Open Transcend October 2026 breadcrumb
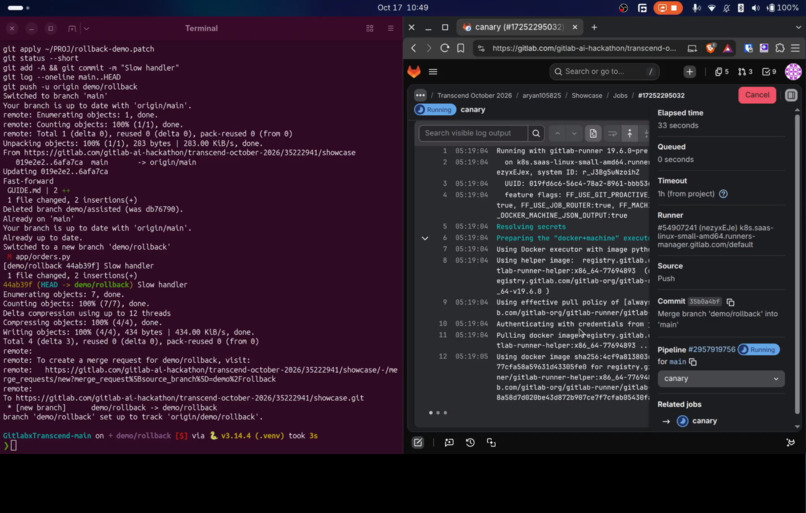The height and width of the screenshot is (513, 806). coord(474,96)
